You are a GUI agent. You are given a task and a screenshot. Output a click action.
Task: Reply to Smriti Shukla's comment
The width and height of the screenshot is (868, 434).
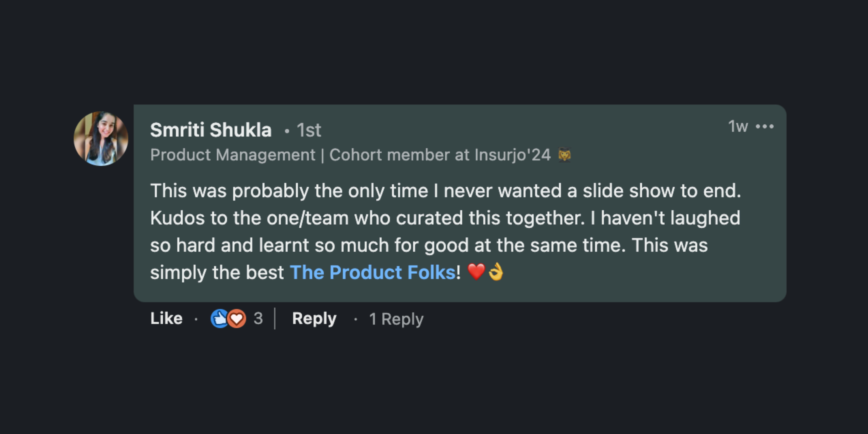[314, 318]
